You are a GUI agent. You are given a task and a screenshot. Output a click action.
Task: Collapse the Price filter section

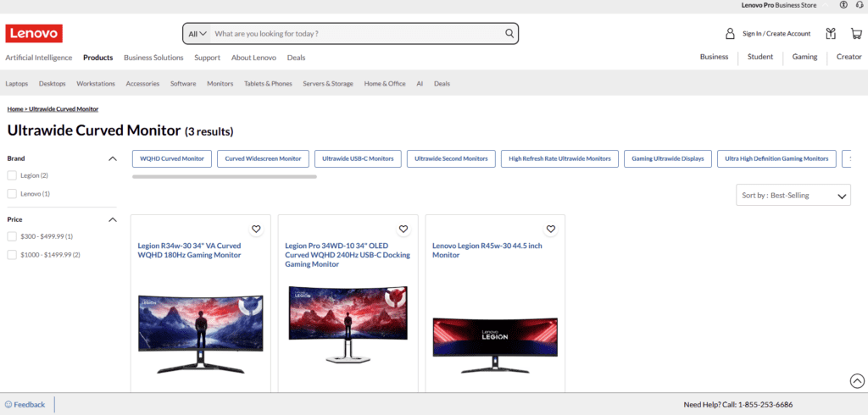pos(113,219)
